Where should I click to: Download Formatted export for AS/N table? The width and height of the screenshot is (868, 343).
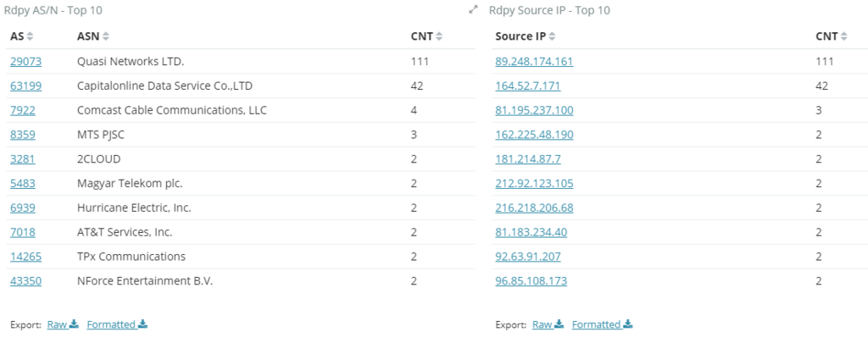click(x=117, y=324)
